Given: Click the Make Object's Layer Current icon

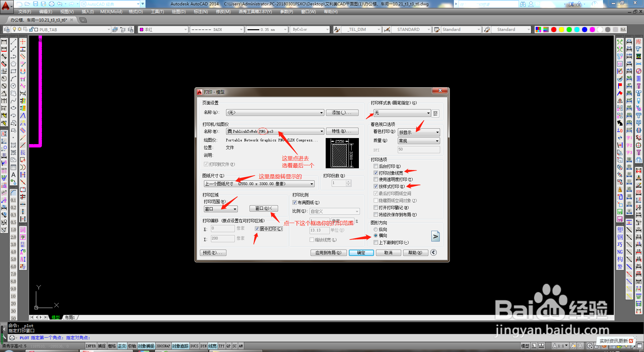Looking at the screenshot, I should [115, 30].
